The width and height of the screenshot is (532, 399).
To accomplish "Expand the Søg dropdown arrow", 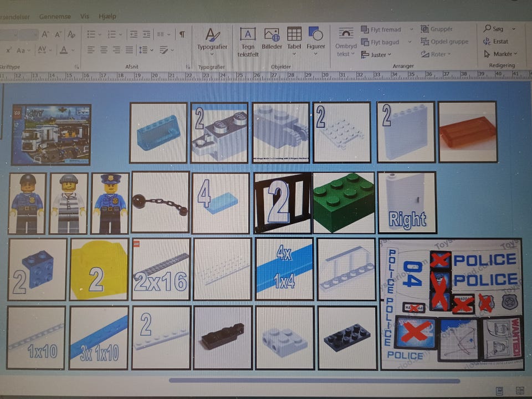I will tap(514, 29).
